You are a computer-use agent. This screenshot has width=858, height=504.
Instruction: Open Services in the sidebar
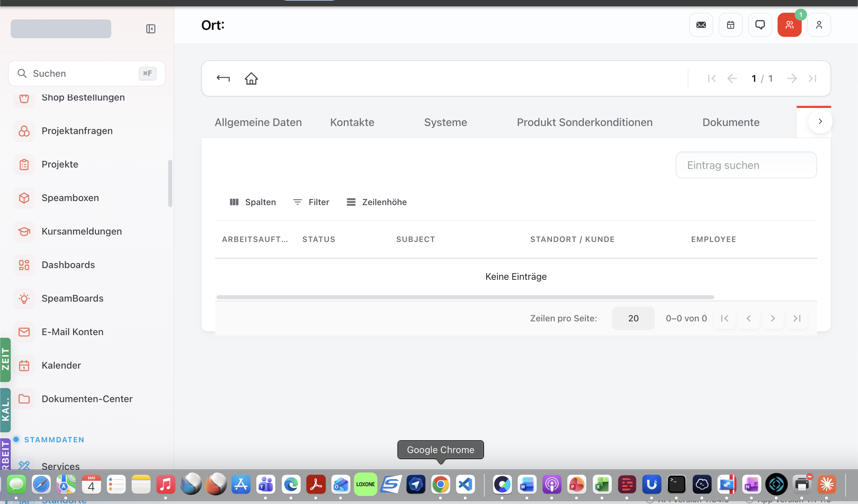click(60, 466)
